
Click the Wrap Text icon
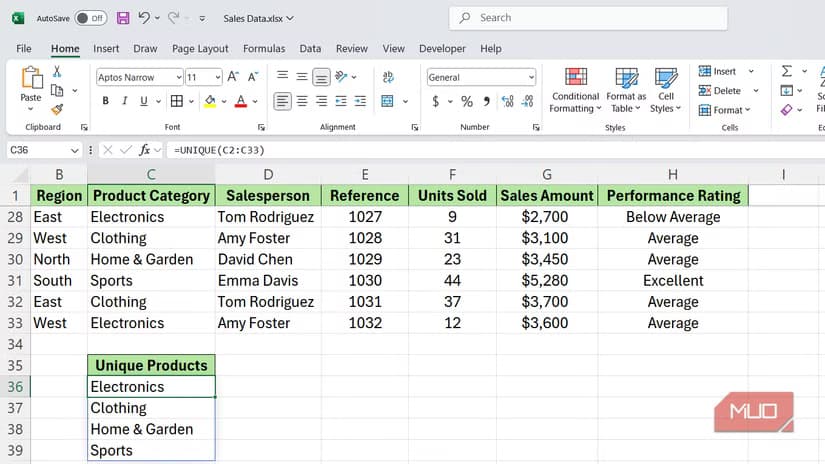388,77
